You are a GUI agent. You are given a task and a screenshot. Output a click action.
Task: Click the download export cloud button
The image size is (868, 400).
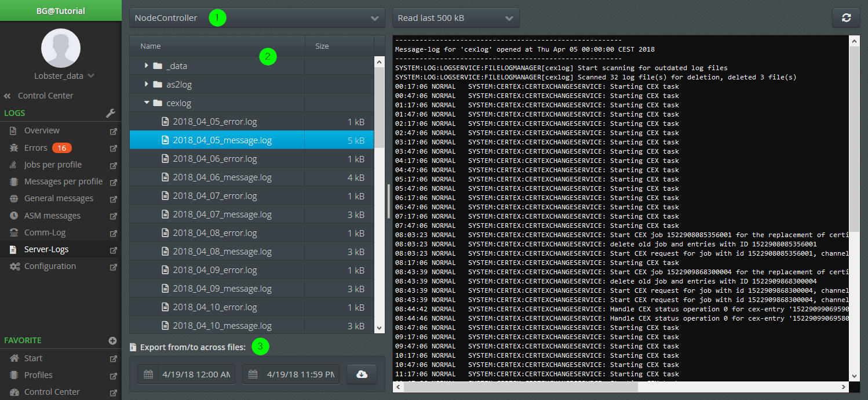pyautogui.click(x=362, y=374)
